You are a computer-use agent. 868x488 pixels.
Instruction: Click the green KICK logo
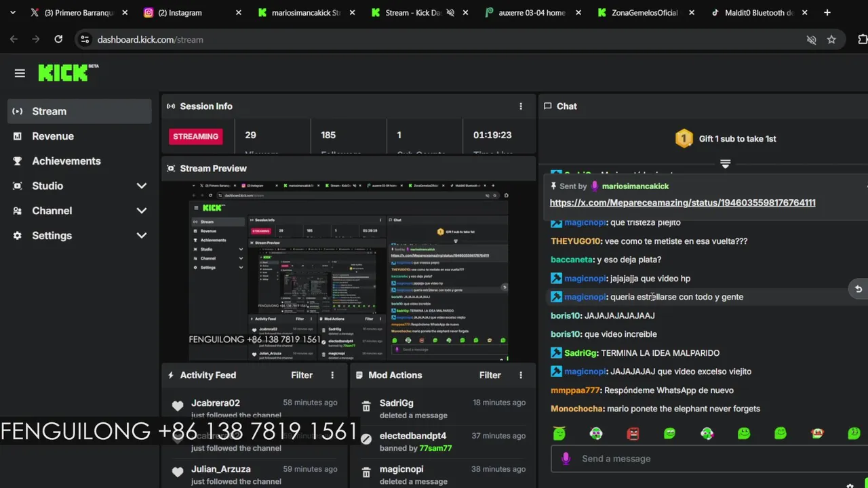tap(68, 73)
